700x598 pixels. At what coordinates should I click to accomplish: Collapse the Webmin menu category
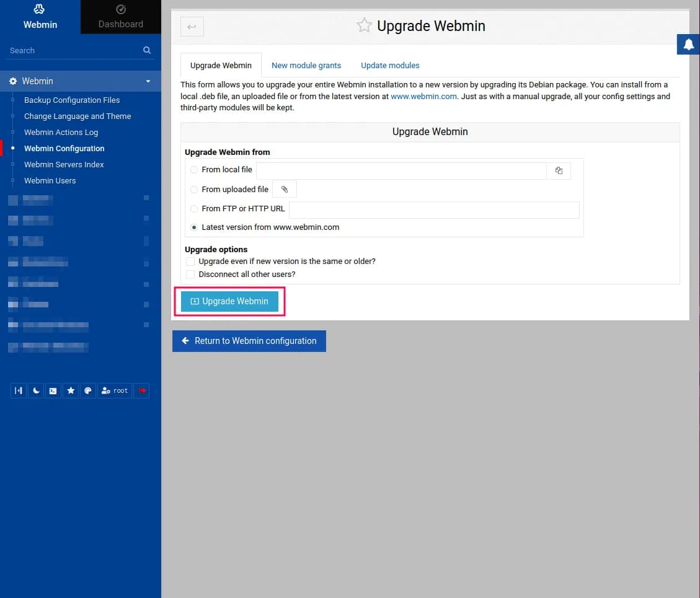point(81,81)
